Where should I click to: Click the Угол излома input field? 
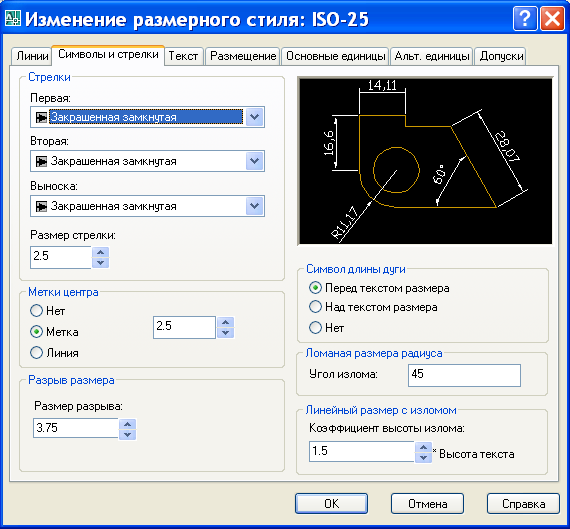(464, 375)
